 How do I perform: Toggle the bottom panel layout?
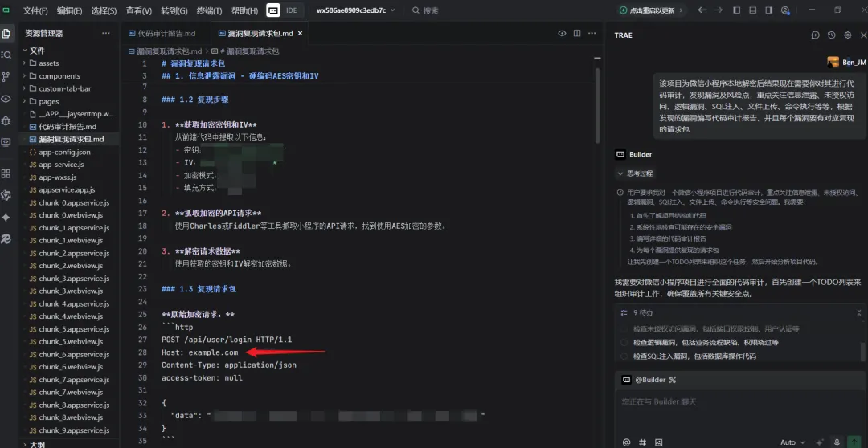pyautogui.click(x=752, y=10)
